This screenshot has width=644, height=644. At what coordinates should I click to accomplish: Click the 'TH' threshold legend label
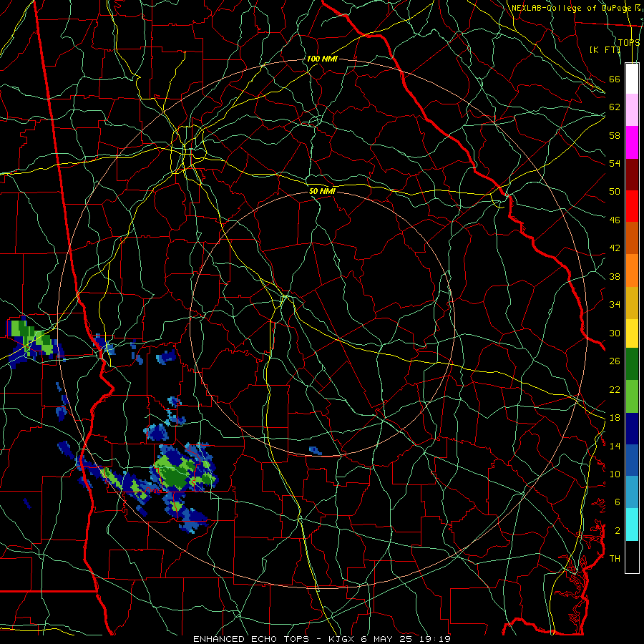[615, 558]
